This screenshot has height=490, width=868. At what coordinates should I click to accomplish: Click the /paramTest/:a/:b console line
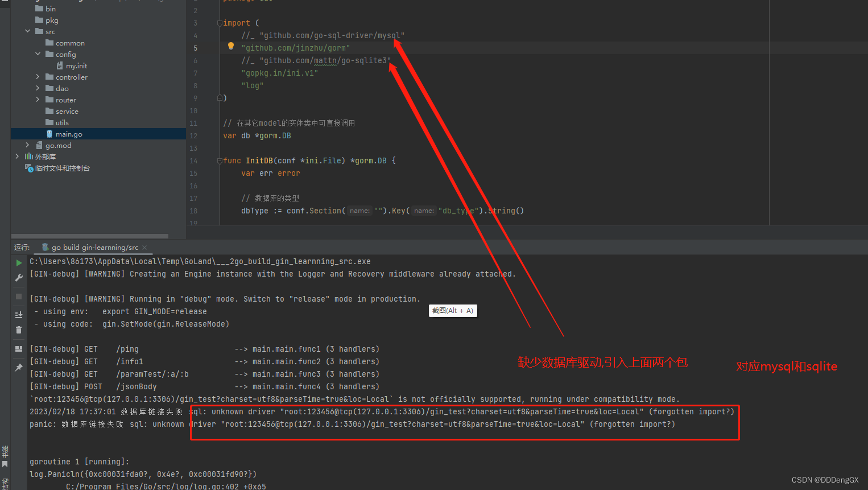pyautogui.click(x=205, y=374)
